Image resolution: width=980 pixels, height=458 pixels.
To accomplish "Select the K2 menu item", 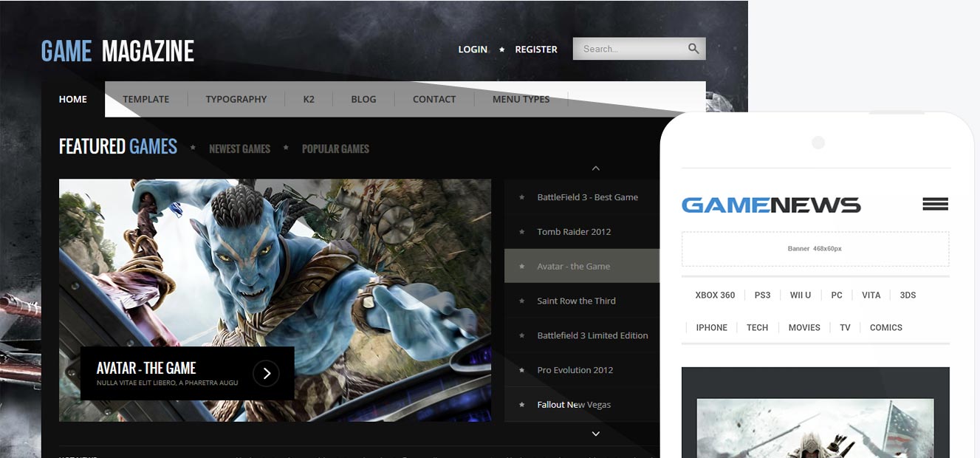I will [309, 99].
